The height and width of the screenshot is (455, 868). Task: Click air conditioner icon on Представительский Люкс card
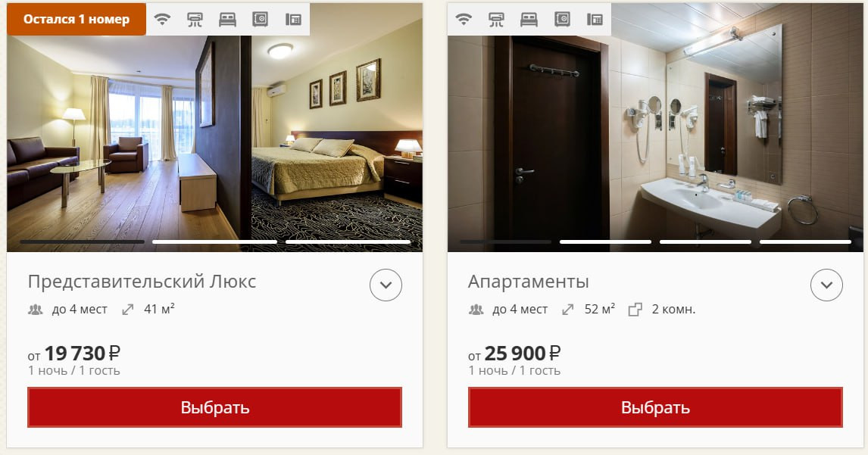pyautogui.click(x=195, y=20)
